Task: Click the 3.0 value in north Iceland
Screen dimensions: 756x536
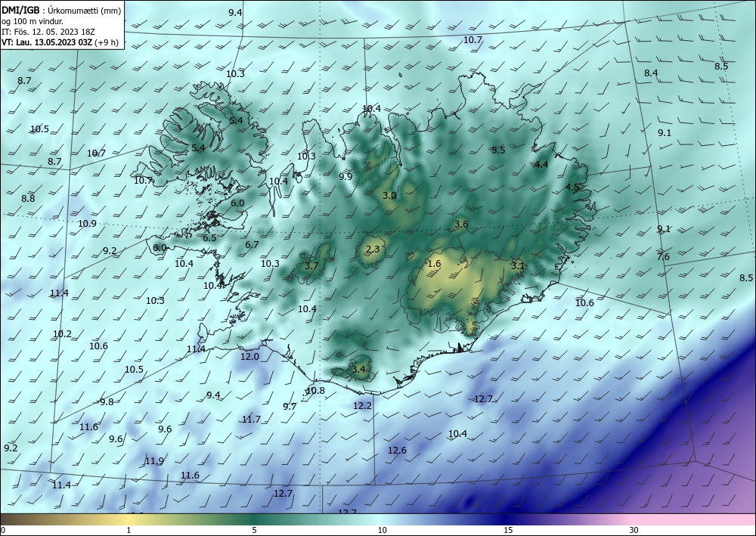Action: tap(389, 196)
